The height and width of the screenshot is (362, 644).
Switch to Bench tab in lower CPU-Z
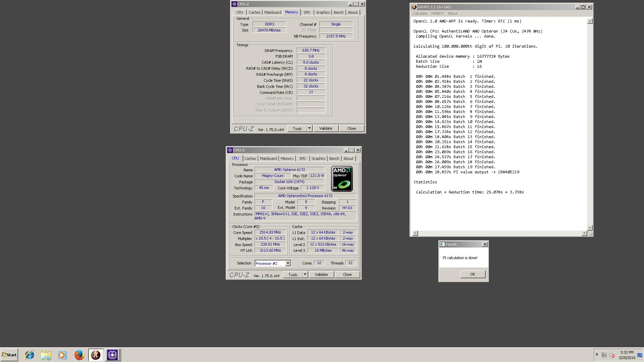(334, 159)
